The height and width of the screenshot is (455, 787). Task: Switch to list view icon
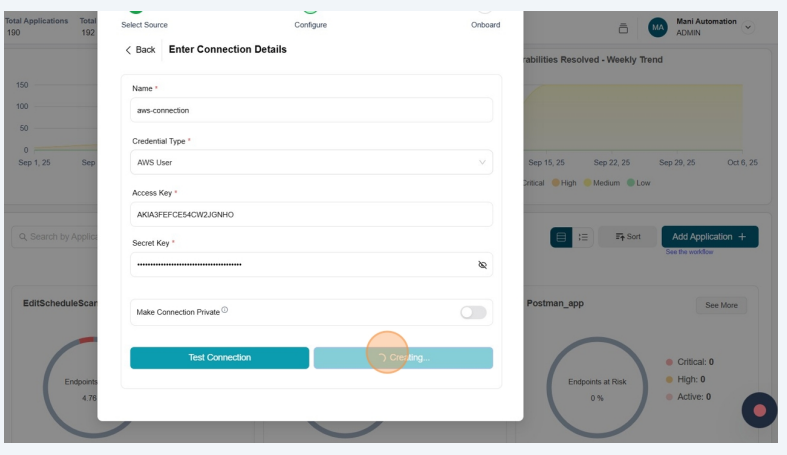(x=581, y=237)
